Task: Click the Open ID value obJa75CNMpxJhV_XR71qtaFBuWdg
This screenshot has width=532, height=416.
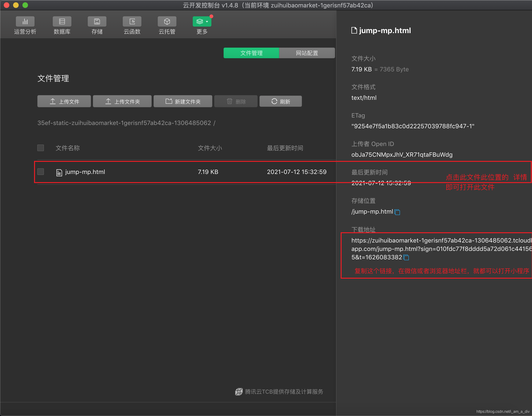Action: pyautogui.click(x=402, y=155)
